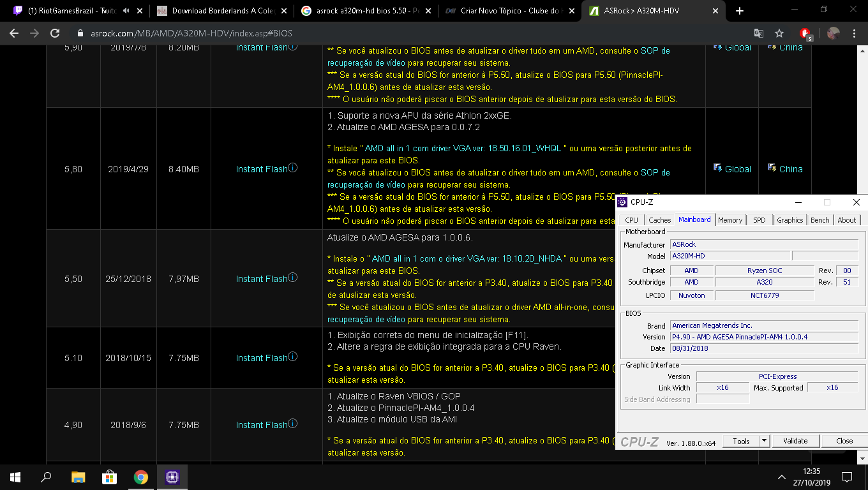This screenshot has height=490, width=868.
Task: Mute audio on the RiotGamesBrazil tab
Action: point(126,11)
